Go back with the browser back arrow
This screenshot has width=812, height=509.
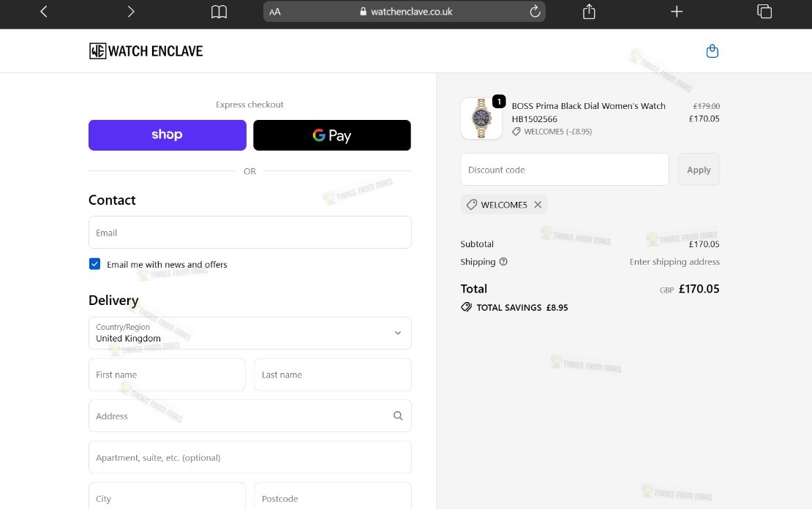point(44,12)
